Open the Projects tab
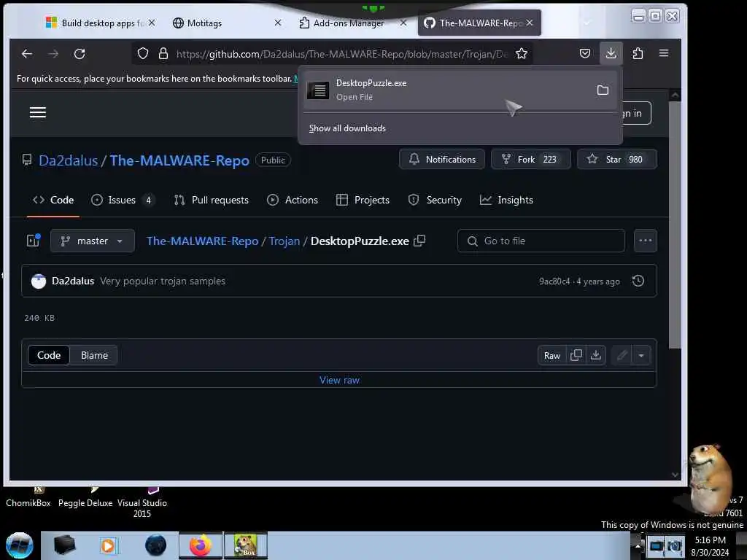The height and width of the screenshot is (560, 747). coord(363,200)
